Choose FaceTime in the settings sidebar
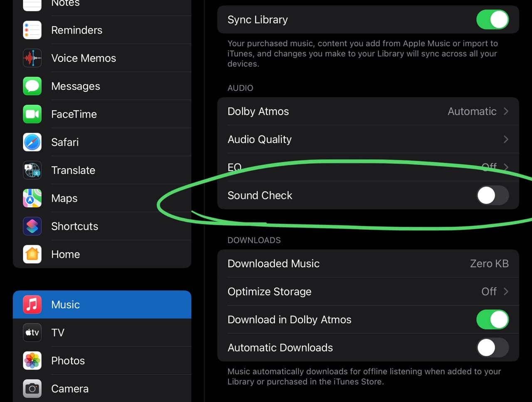The height and width of the screenshot is (402, 532). [x=74, y=114]
